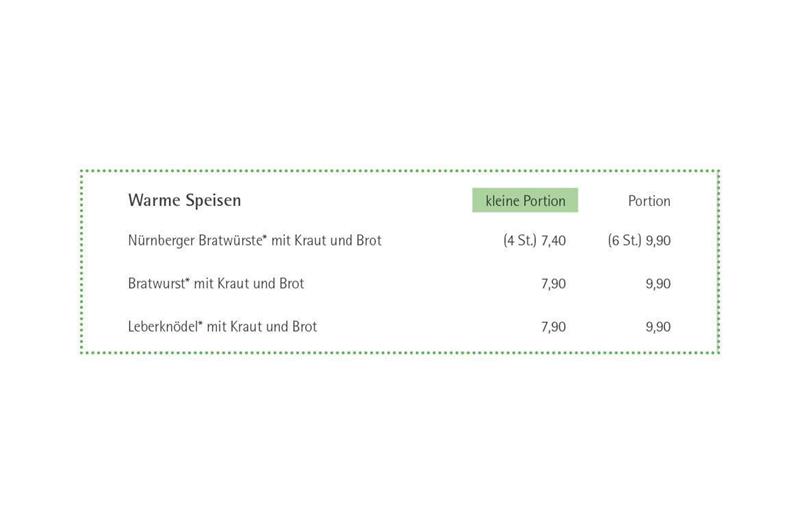The width and height of the screenshot is (800, 525).
Task: Click the Portion column header
Action: coord(649,201)
